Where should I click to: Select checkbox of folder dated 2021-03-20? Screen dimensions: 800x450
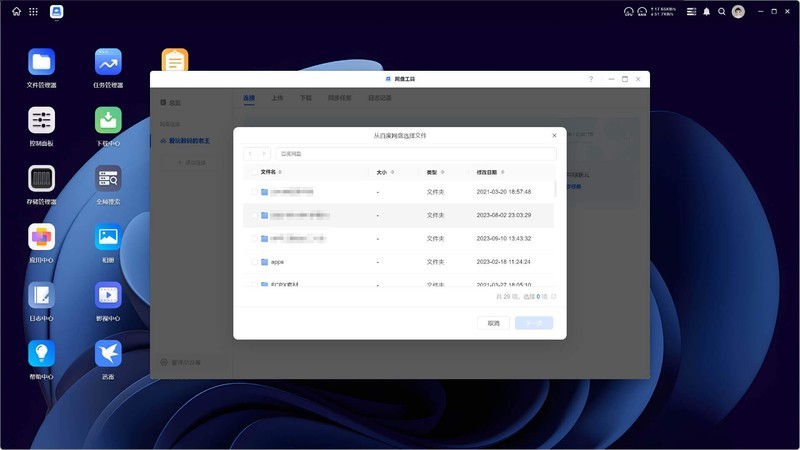253,191
